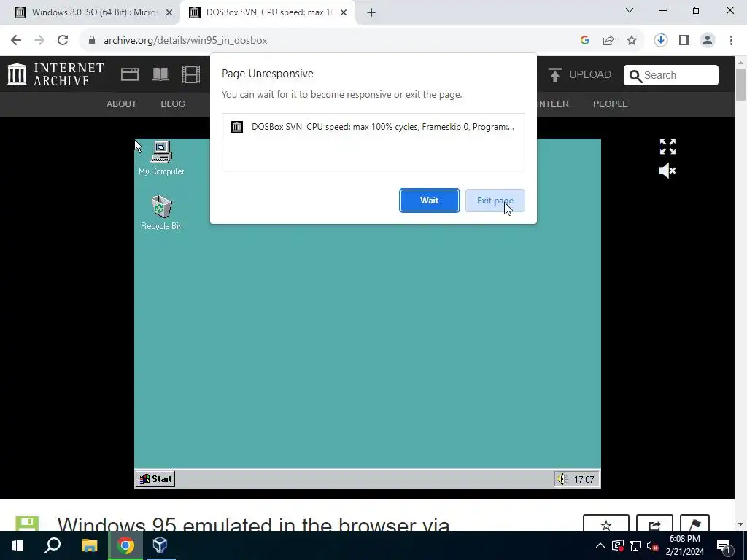This screenshot has height=560, width=747.
Task: Click the Wait button in dialog
Action: pyautogui.click(x=429, y=201)
